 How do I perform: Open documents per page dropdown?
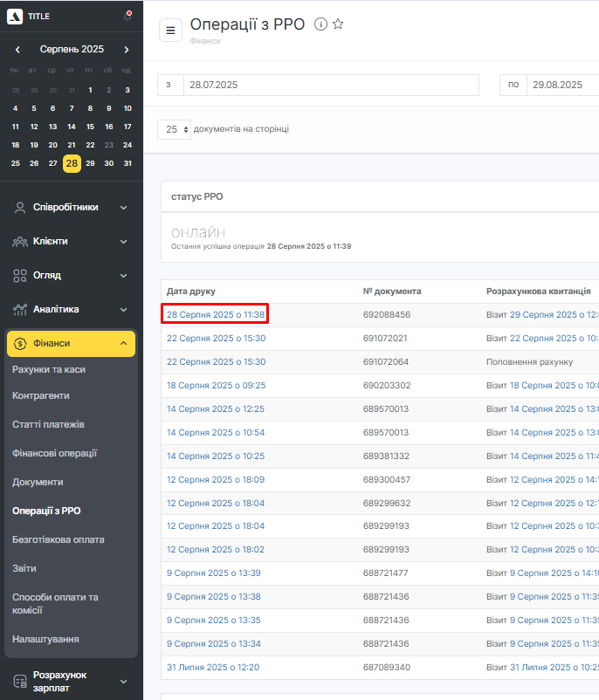coord(174,129)
